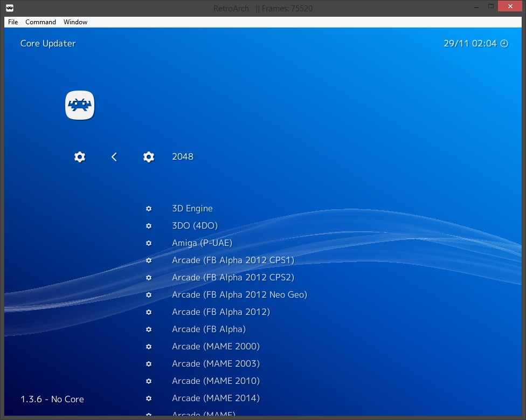Click gear icon beside Arcade (FB Alpha)
Screen dimensions: 526x420
(x=149, y=329)
